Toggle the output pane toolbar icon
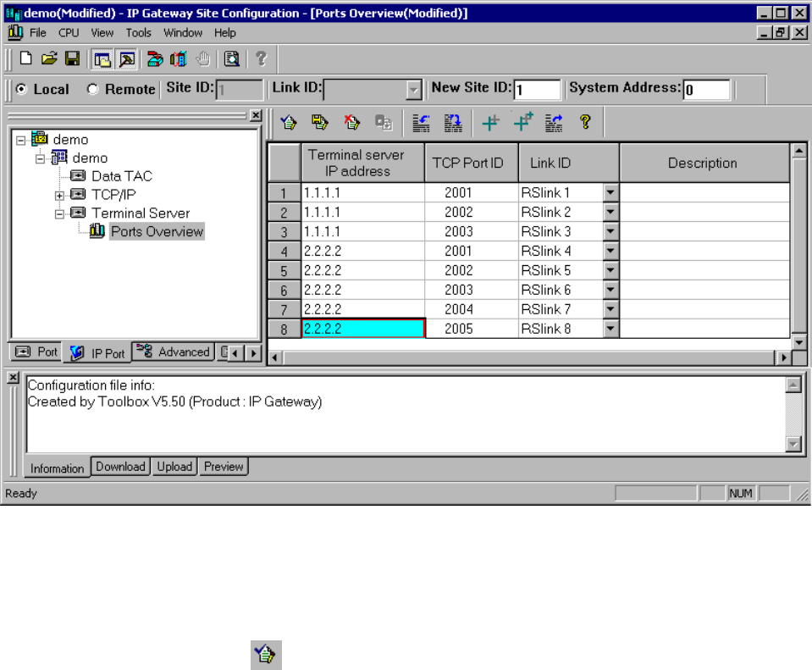Screen dimensions: 812x670 click(x=126, y=59)
